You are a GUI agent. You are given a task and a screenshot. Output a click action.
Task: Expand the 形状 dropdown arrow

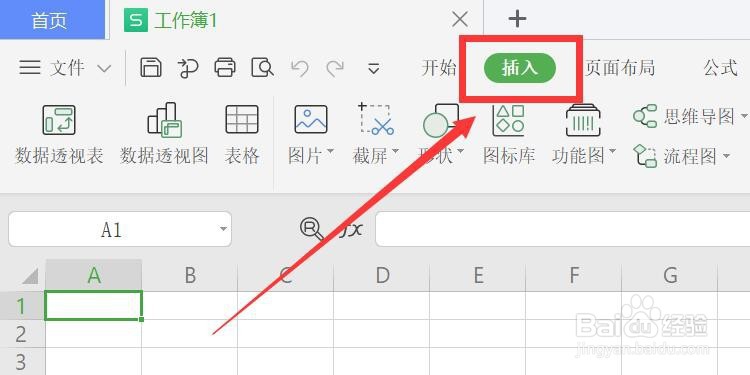(461, 152)
